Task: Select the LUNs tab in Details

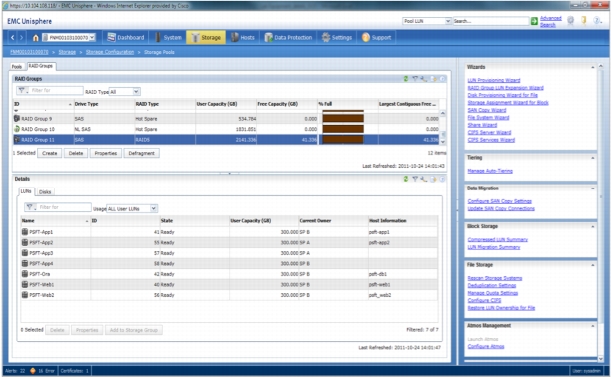Action: click(26, 191)
